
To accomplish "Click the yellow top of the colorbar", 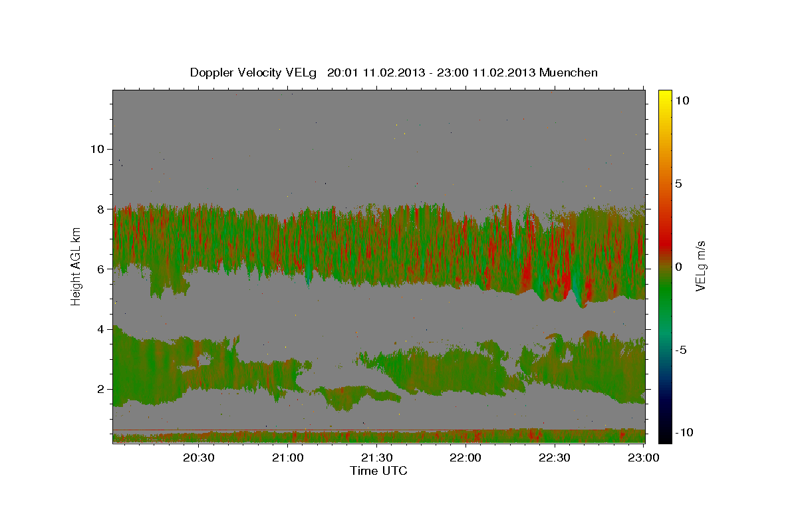I will point(665,96).
